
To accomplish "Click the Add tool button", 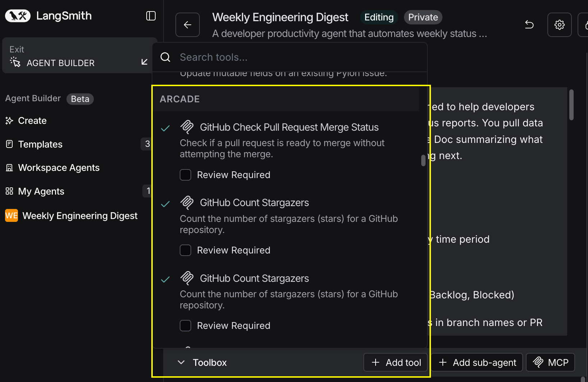I will tap(396, 363).
